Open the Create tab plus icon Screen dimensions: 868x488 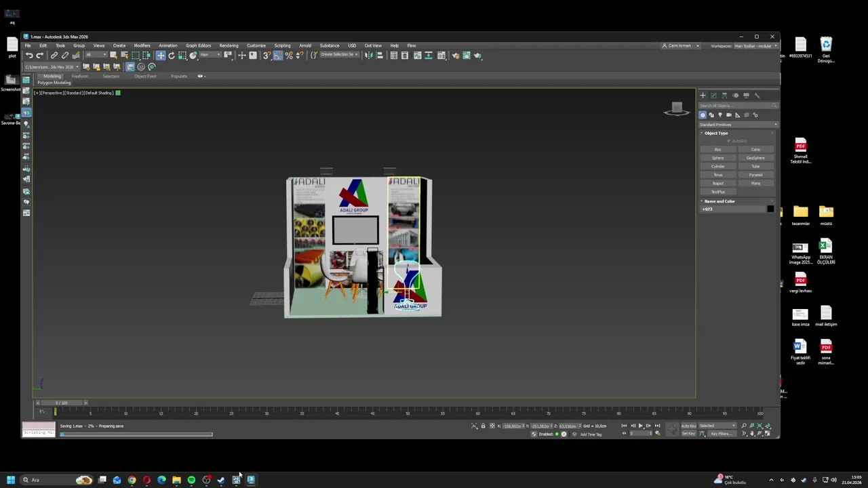click(x=703, y=96)
